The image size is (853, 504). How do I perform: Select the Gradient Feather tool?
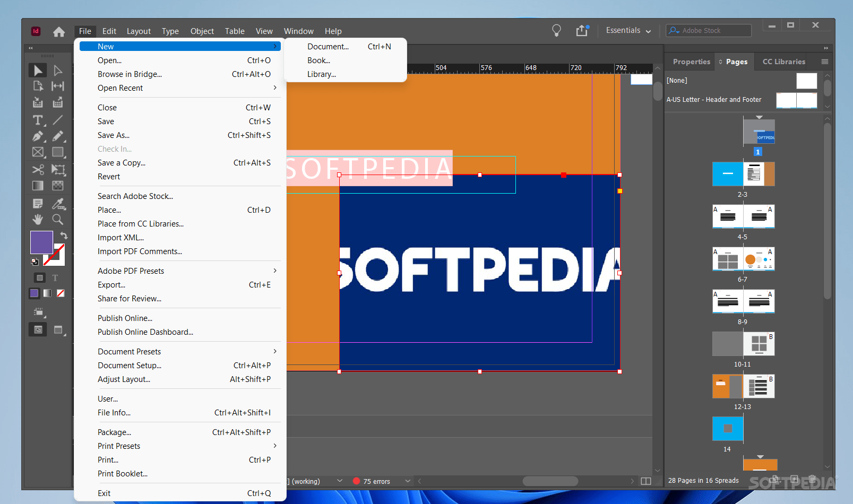[58, 186]
